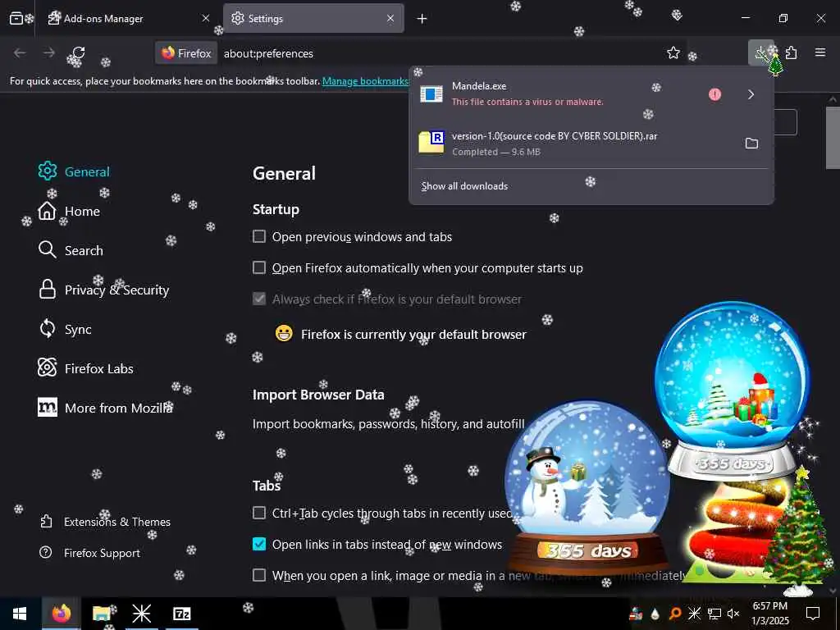Uncheck Open links in tabs instead of new windows

pyautogui.click(x=259, y=544)
